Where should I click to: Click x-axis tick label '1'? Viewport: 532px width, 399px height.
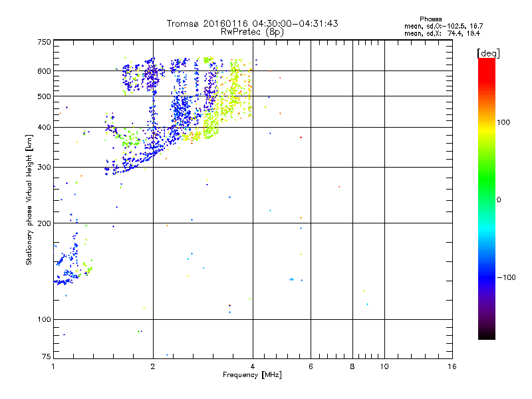pyautogui.click(x=53, y=366)
